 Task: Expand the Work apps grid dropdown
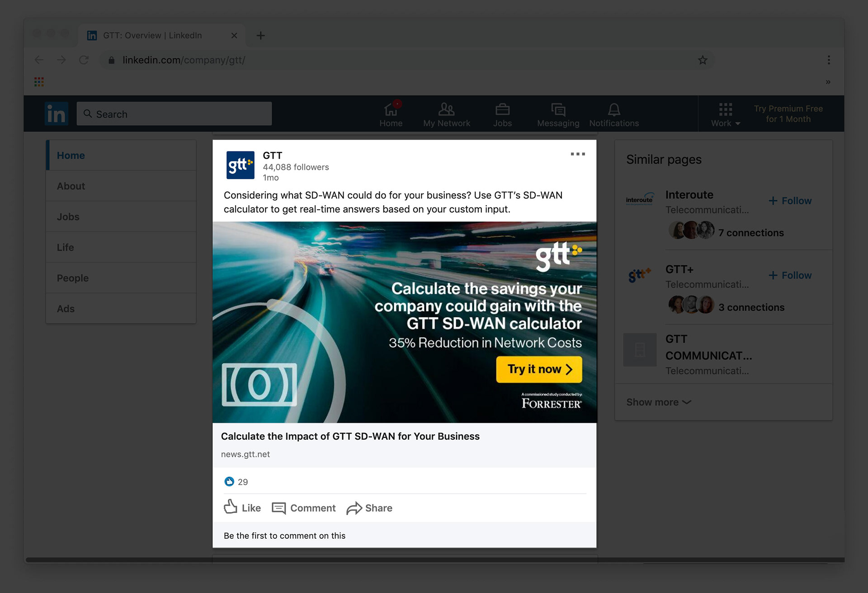click(726, 114)
